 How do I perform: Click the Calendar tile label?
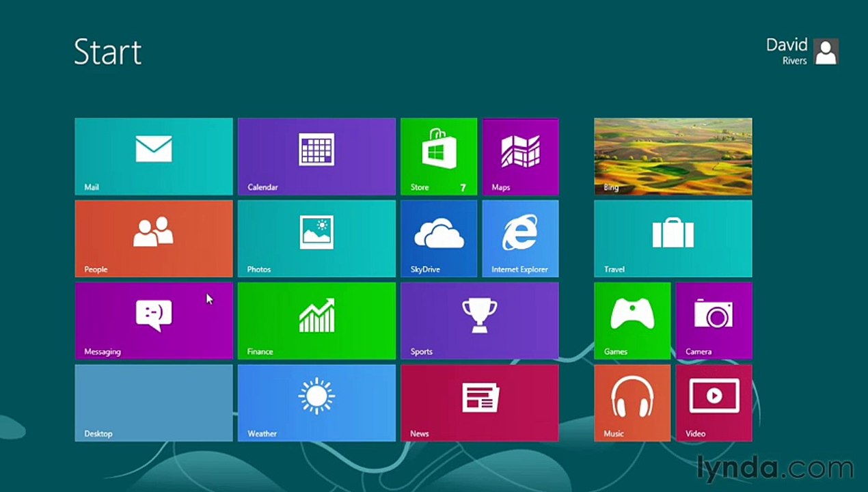pos(262,187)
